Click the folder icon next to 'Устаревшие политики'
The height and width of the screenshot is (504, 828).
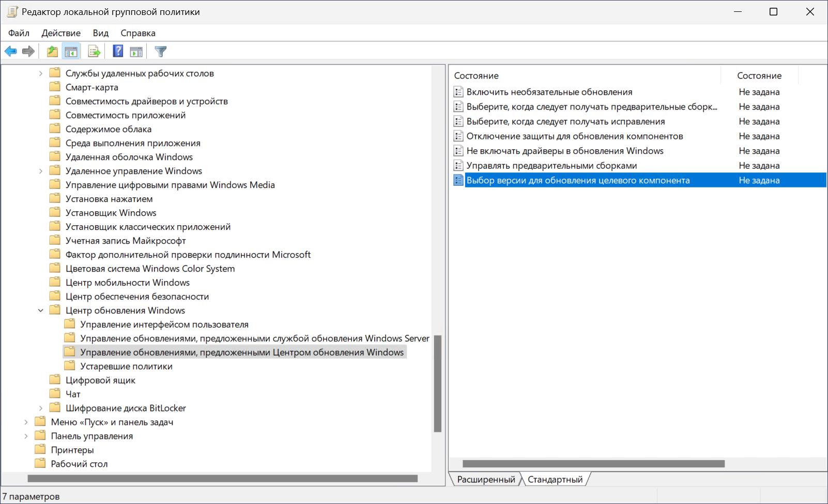pos(70,366)
